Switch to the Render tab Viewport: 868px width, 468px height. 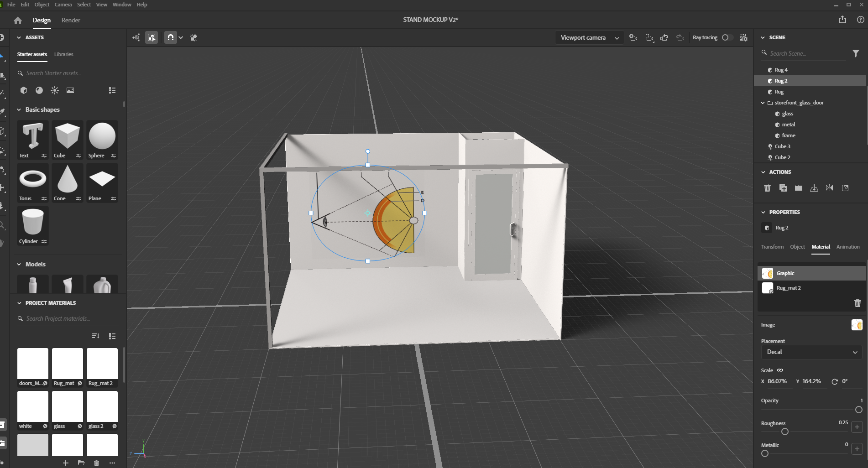pyautogui.click(x=70, y=20)
